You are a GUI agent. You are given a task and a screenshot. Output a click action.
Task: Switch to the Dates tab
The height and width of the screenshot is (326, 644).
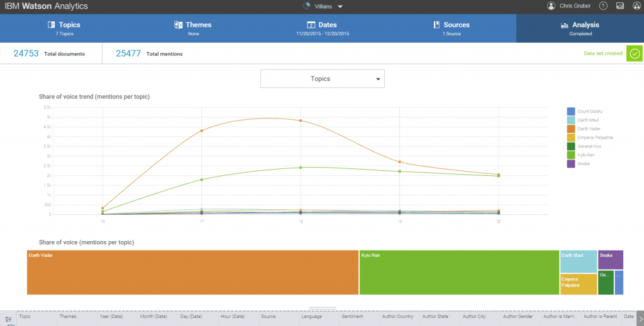pyautogui.click(x=323, y=28)
